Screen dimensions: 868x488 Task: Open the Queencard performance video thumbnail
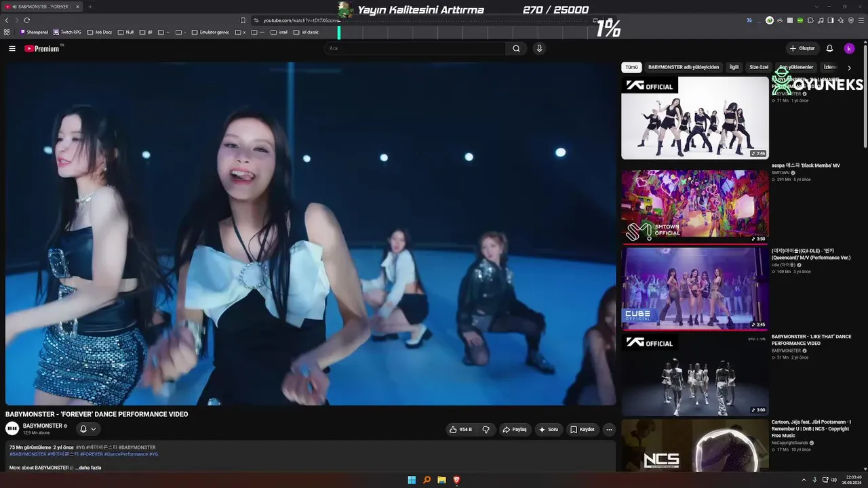pos(695,288)
